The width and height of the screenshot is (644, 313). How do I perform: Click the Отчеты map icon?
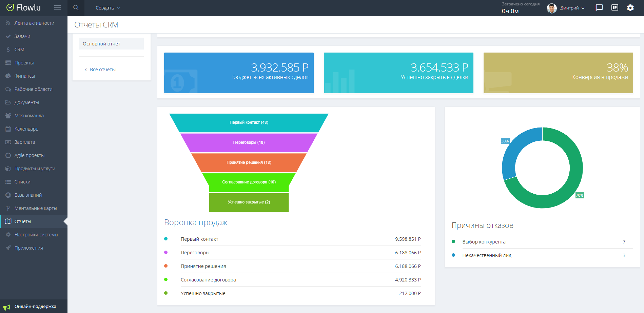[x=8, y=221]
